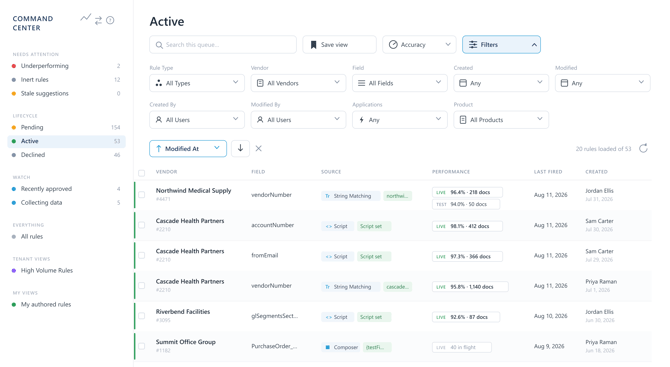Click the swap arrows icon in sidebar header

[x=98, y=20]
